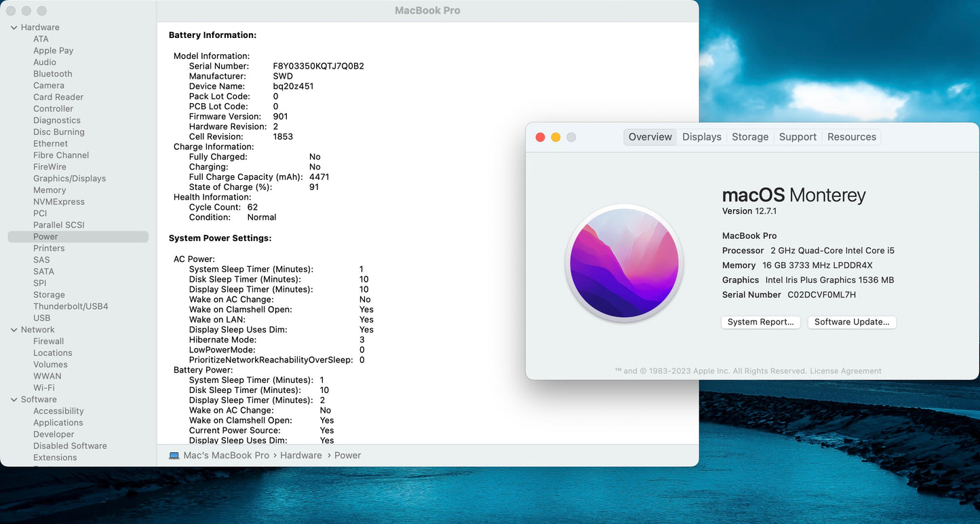Collapse the Network section chevron
The width and height of the screenshot is (980, 524).
pyautogui.click(x=14, y=330)
